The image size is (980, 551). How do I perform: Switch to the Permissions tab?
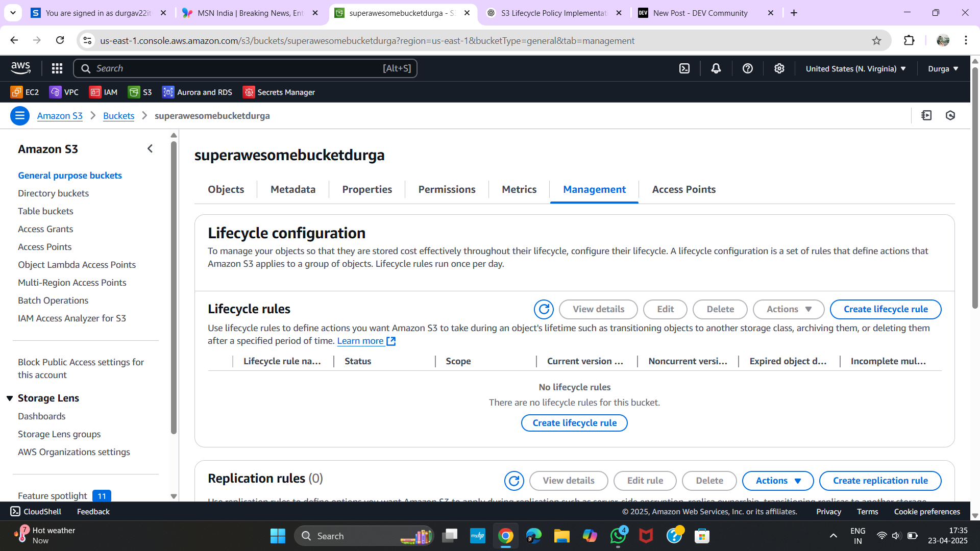(447, 189)
